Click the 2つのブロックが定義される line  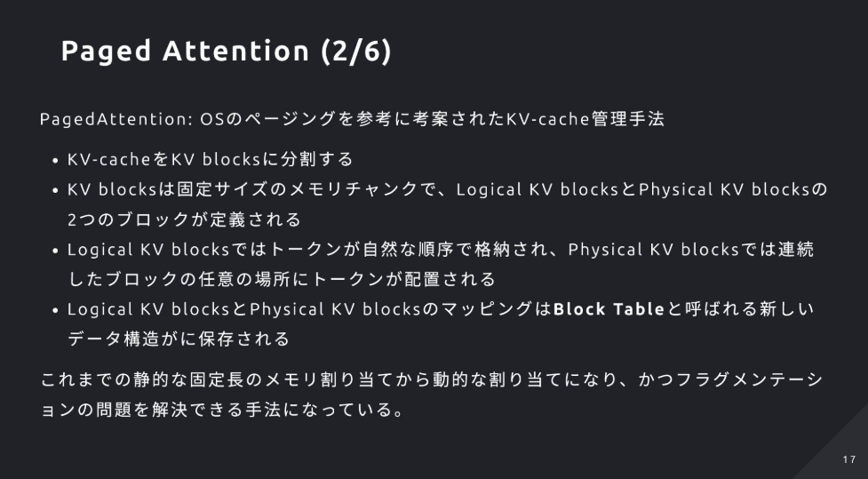pyautogui.click(x=184, y=220)
